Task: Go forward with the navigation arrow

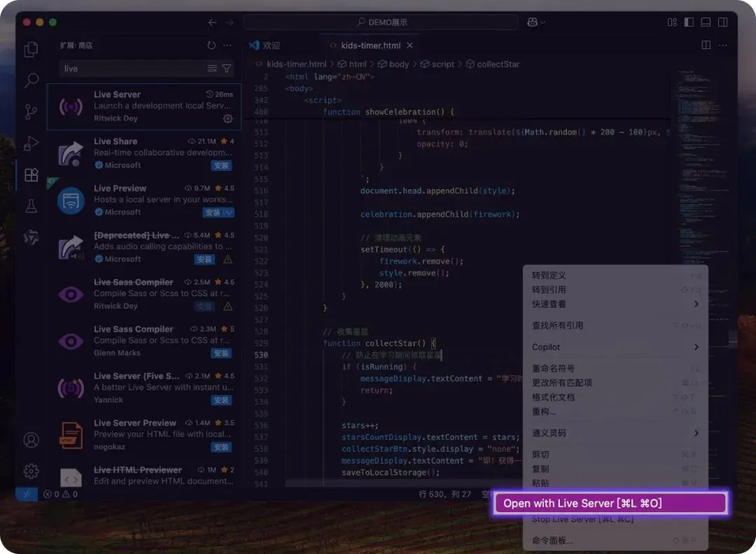Action: (x=230, y=22)
